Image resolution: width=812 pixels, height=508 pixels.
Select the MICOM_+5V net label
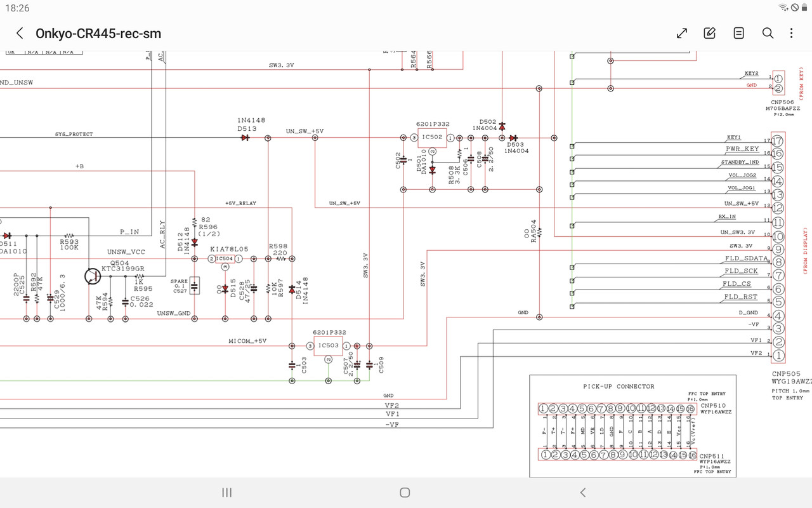point(247,341)
